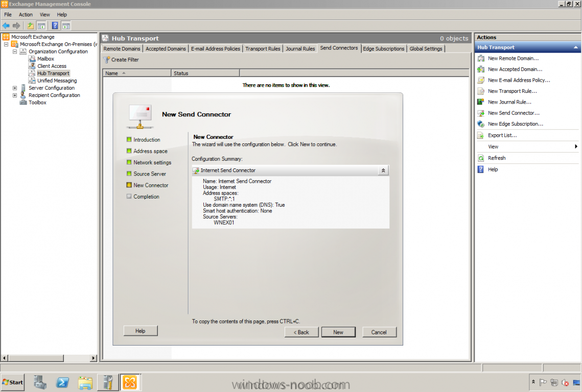
Task: Click the New Transport Rule icon
Action: [x=481, y=91]
